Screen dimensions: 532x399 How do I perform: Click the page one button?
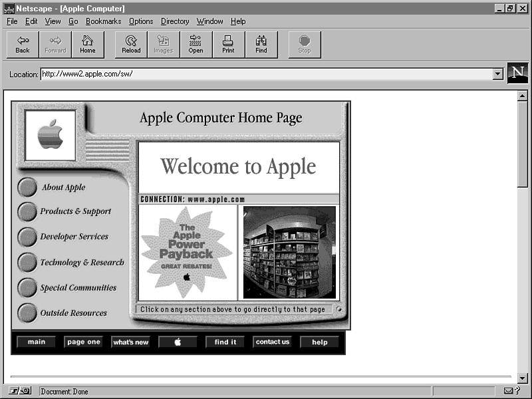click(x=84, y=342)
